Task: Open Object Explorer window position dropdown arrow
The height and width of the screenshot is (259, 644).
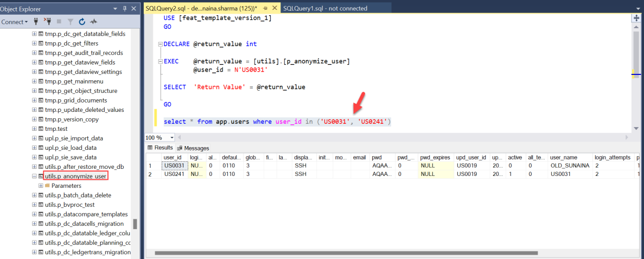Action: (116, 9)
